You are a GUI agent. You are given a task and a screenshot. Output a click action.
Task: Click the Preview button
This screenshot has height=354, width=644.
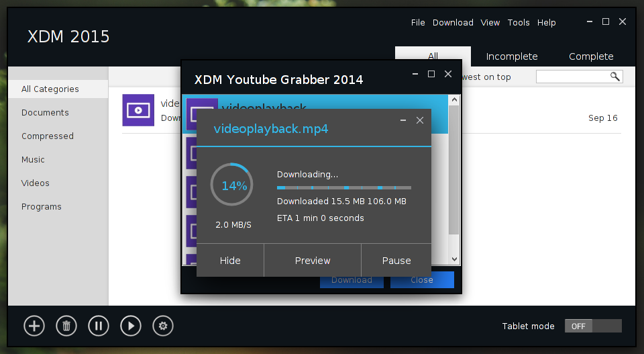click(x=313, y=261)
